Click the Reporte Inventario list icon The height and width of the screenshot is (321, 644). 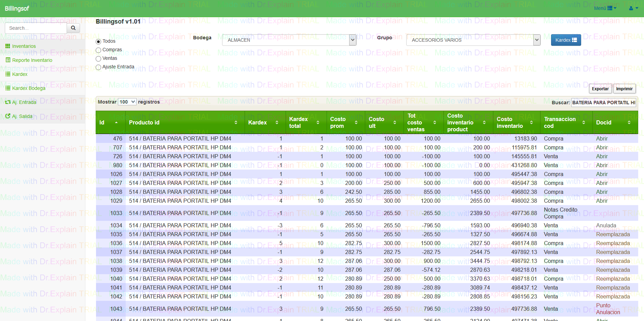8,60
